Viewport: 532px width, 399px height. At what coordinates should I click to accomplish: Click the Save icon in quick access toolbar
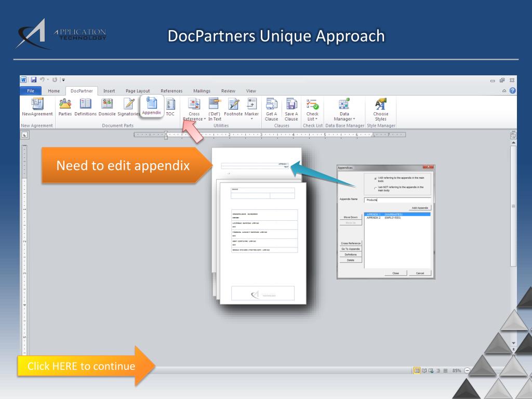pos(34,79)
